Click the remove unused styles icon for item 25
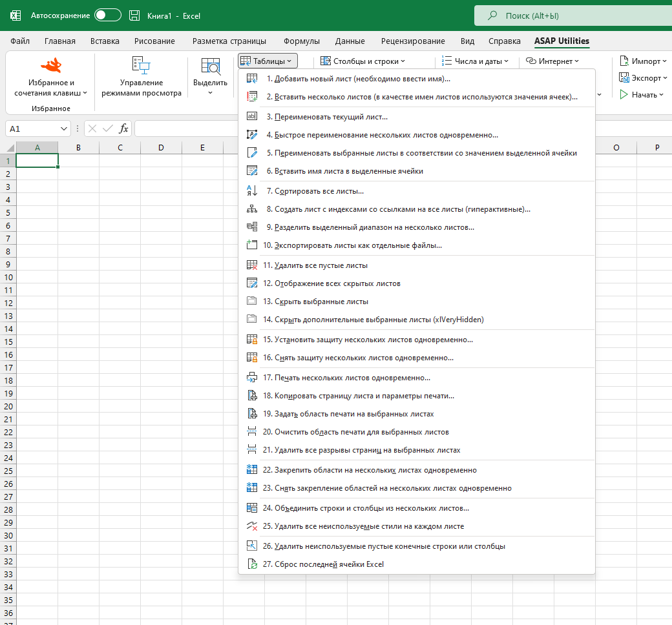This screenshot has width=672, height=625. 252,526
